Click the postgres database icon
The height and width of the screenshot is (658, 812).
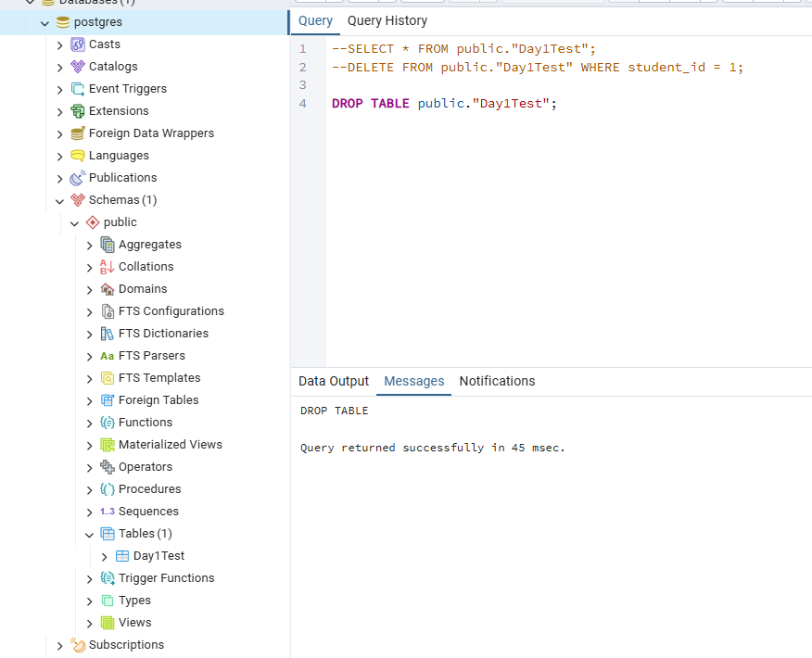pos(63,22)
